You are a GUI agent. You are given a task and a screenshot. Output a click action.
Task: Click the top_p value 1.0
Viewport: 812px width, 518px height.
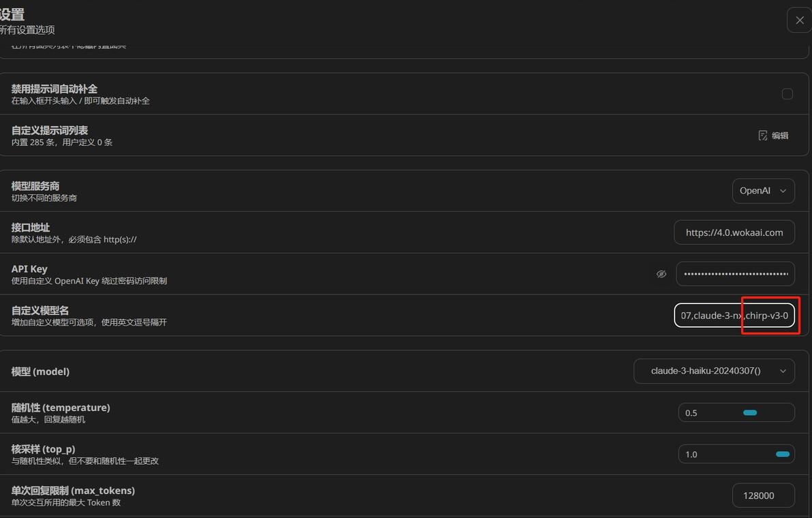(x=691, y=455)
